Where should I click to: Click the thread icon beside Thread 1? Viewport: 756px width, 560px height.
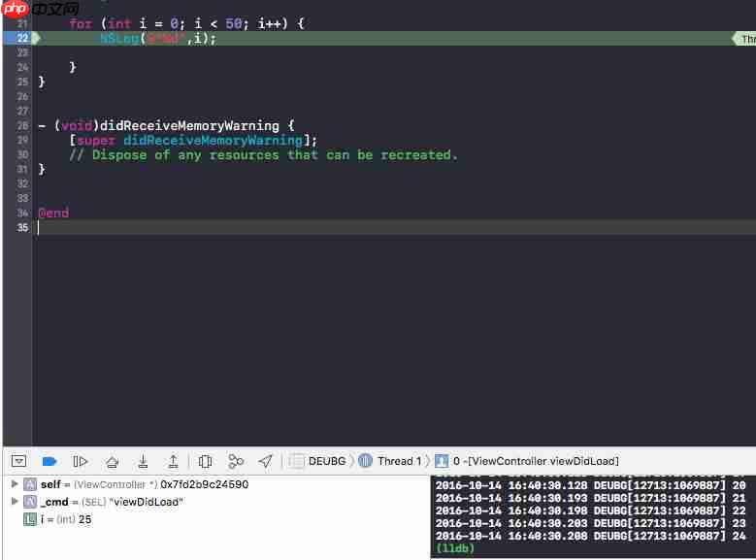(x=366, y=461)
